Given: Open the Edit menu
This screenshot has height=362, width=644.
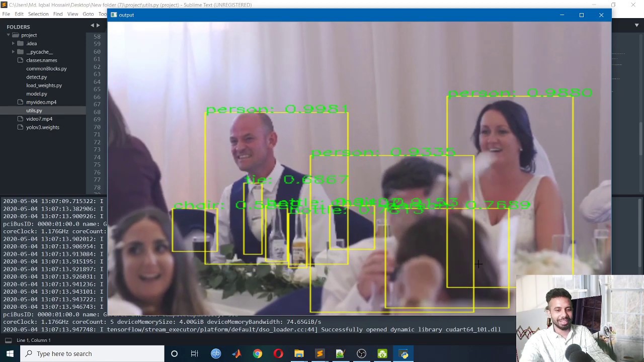Looking at the screenshot, I should tap(19, 14).
